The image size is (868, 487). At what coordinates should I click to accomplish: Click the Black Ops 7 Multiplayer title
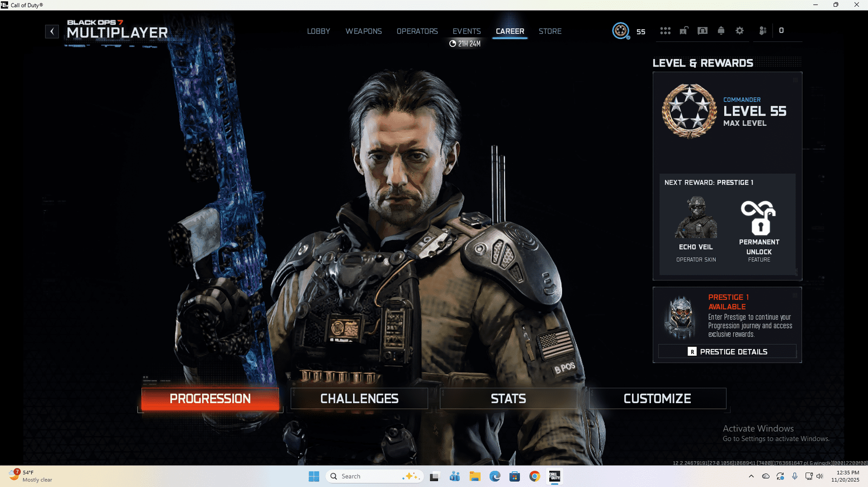pos(117,29)
